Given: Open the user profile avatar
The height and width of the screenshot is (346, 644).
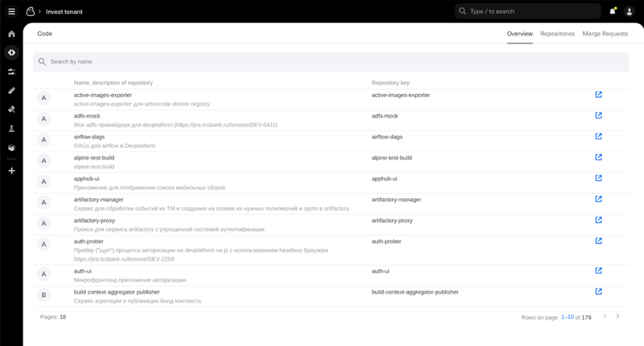Looking at the screenshot, I should click(x=629, y=11).
